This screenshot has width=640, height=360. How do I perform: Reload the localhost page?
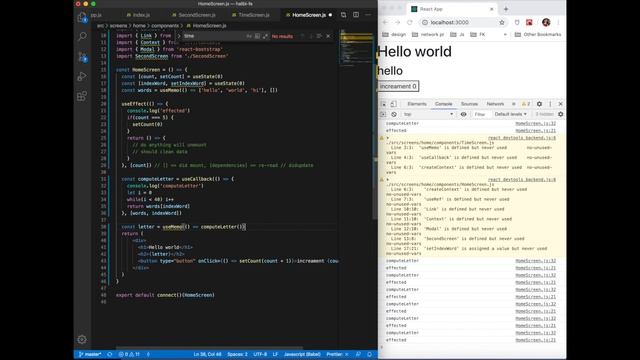click(410, 22)
